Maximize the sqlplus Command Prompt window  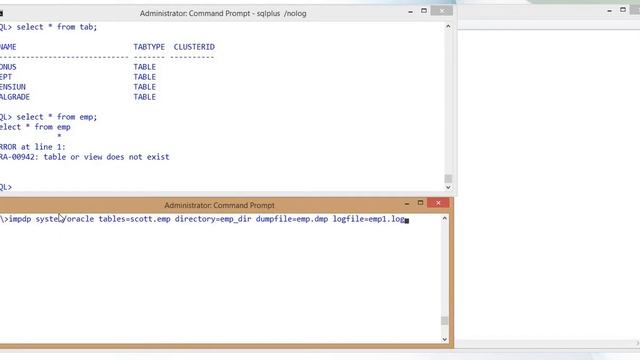424,11
